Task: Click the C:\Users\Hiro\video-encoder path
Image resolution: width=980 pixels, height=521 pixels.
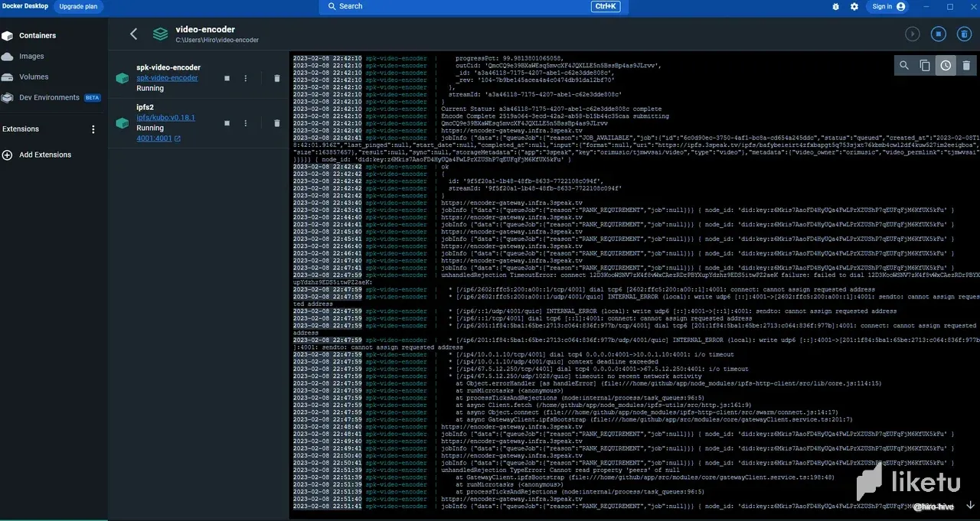Action: 217,40
